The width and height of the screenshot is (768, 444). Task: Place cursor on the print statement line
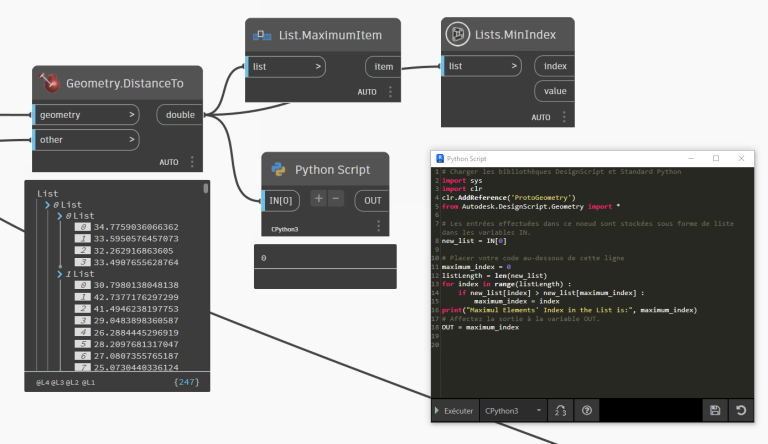point(569,310)
